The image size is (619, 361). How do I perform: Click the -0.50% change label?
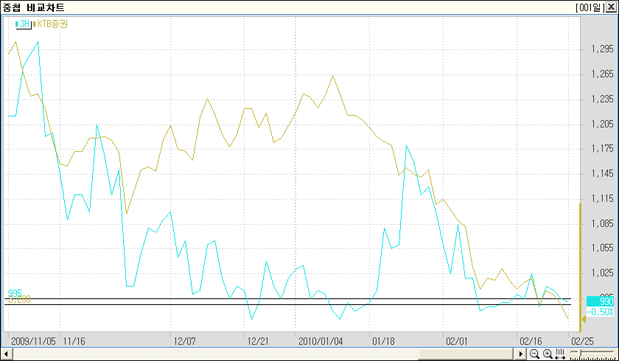point(600,312)
